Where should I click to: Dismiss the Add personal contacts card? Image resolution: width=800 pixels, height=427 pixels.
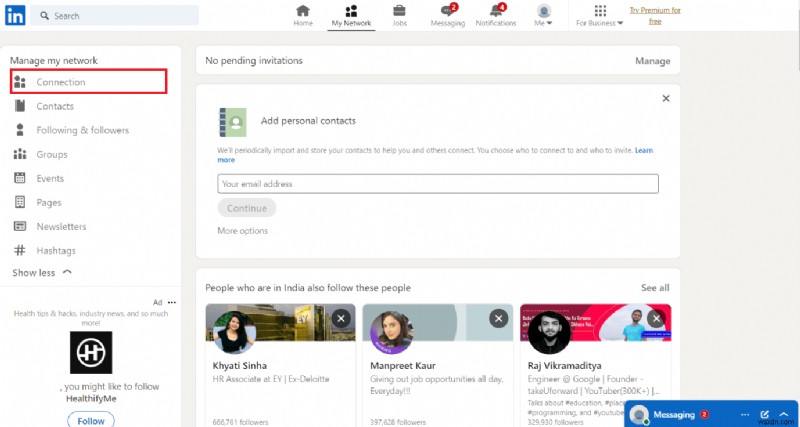click(x=666, y=98)
